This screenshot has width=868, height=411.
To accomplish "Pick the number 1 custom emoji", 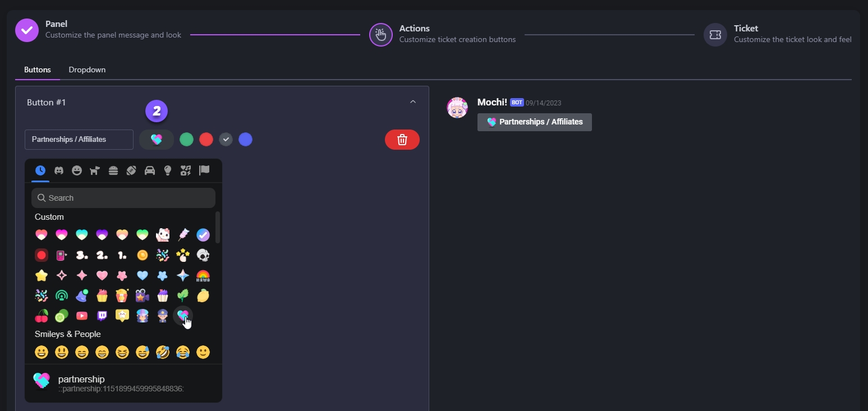I will (x=122, y=255).
